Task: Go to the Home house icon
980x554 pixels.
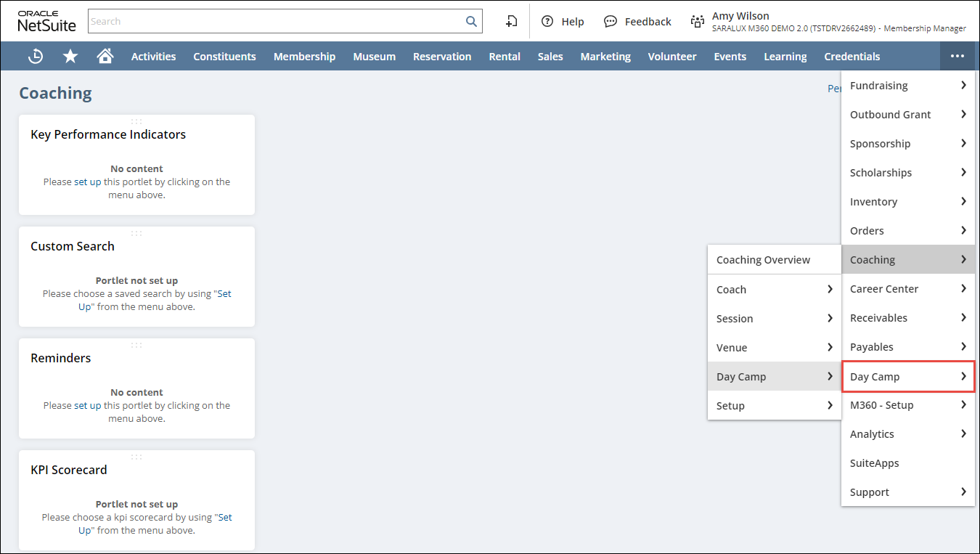Action: coord(105,57)
